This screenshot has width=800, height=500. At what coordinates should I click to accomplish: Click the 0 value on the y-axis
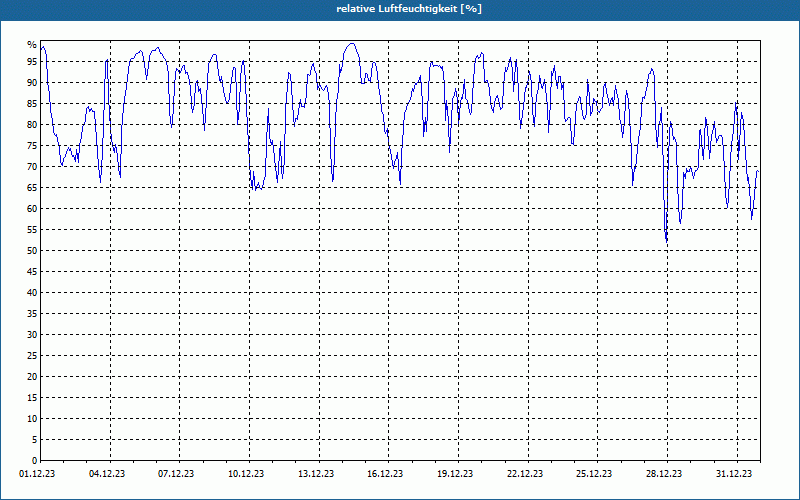(x=35, y=461)
